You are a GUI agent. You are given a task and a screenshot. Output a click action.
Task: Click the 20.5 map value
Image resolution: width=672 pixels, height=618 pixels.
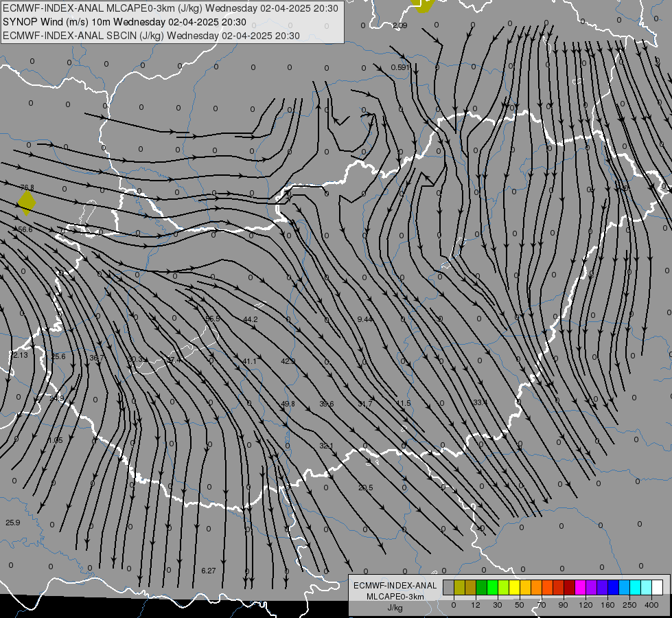click(x=366, y=488)
